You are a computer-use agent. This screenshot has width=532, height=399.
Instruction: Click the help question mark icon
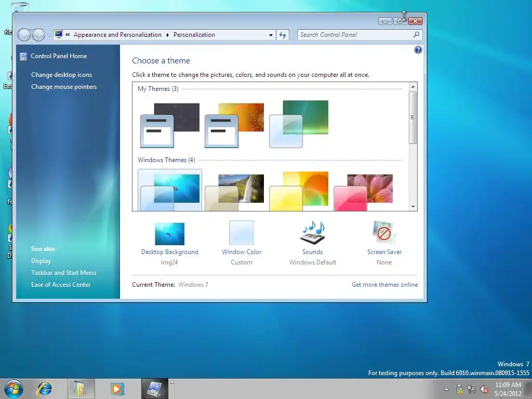(x=418, y=50)
